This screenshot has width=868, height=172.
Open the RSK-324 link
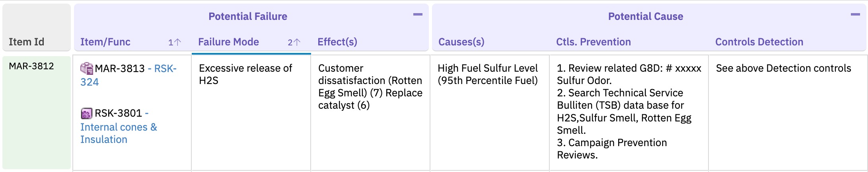(x=128, y=75)
